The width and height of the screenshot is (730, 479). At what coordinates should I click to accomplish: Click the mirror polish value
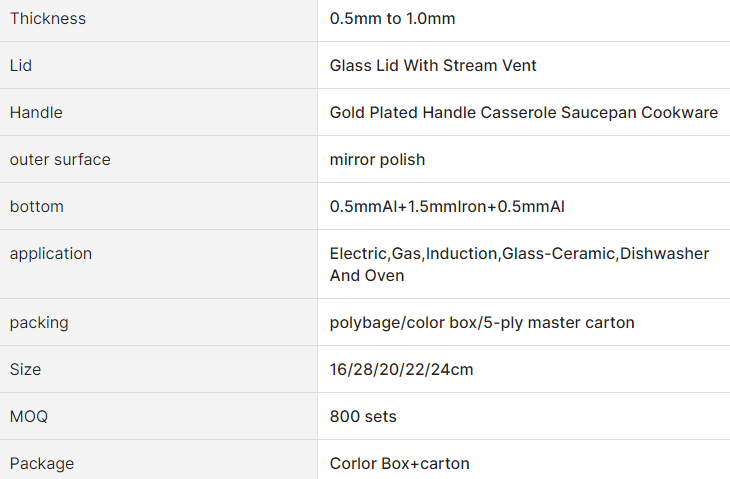click(377, 160)
